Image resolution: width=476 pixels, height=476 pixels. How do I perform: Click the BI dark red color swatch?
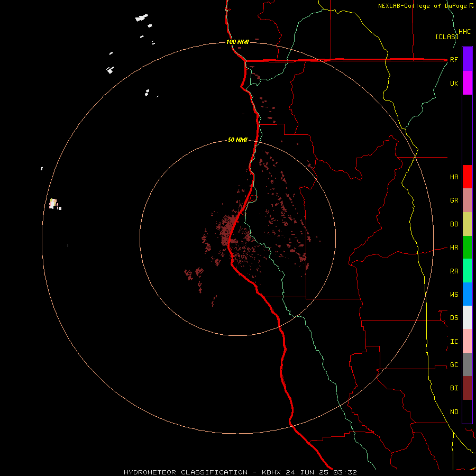click(467, 388)
